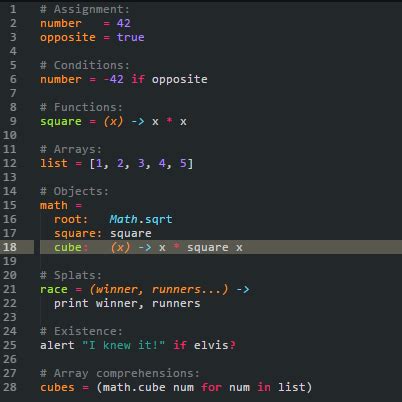This screenshot has width=402, height=402.
Task: Click the 'root:' key on line 16
Action: point(71,219)
